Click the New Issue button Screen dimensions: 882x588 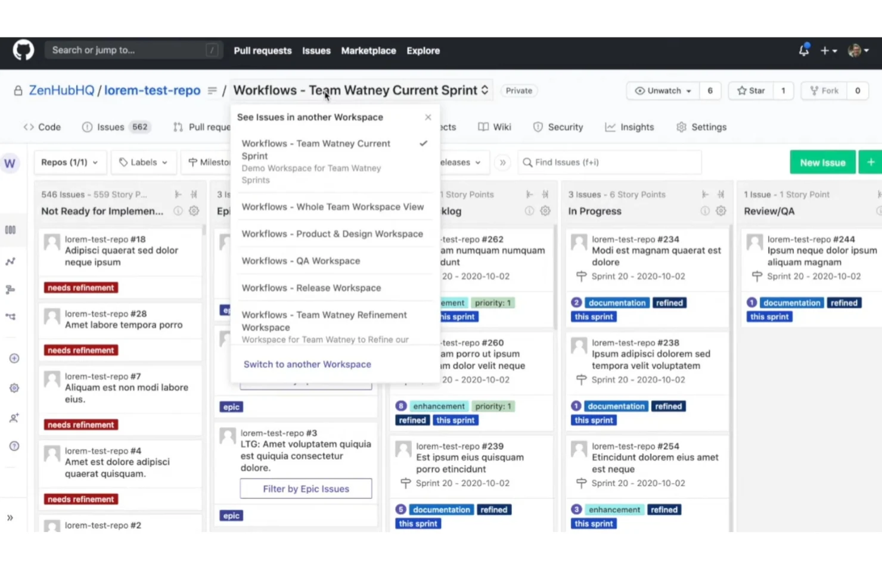pos(822,162)
